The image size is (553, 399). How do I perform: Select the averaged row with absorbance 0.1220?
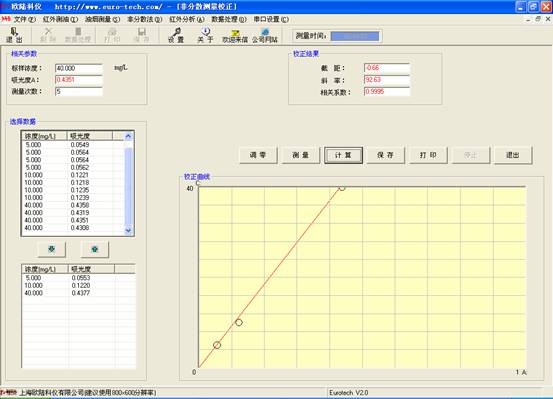click(79, 285)
